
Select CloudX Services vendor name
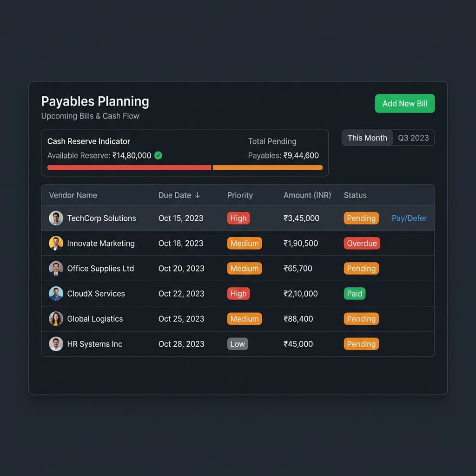[96, 294]
